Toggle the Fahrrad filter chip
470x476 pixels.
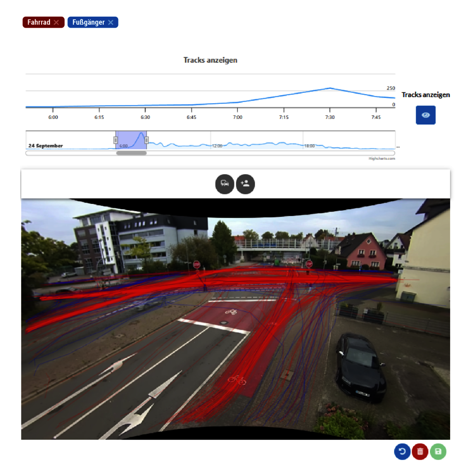pos(40,22)
